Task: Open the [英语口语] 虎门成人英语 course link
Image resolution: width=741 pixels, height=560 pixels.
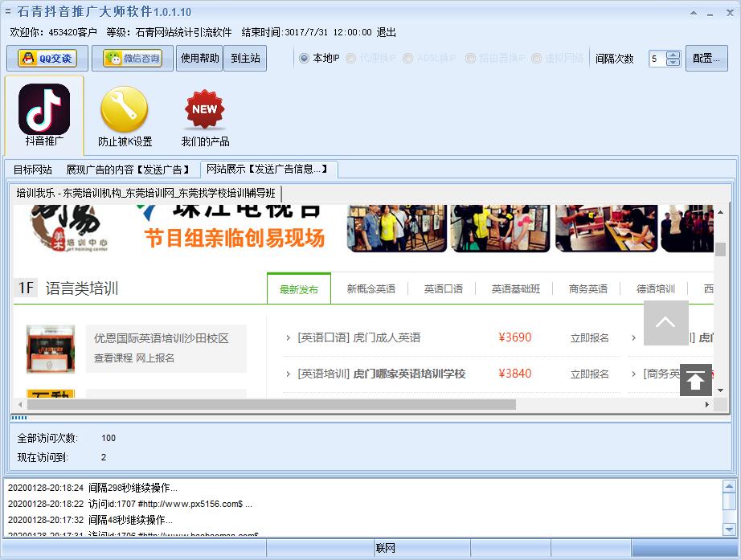Action: pyautogui.click(x=359, y=338)
